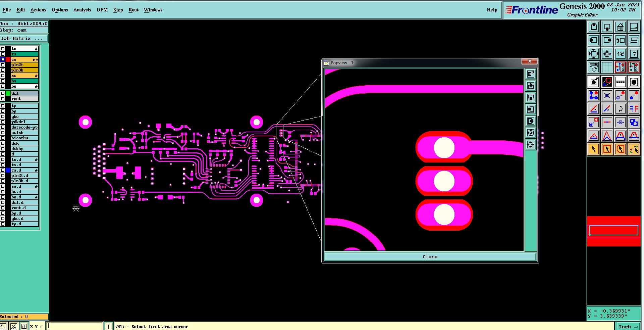Click the rectangle area select pointer icon

pyautogui.click(x=607, y=149)
